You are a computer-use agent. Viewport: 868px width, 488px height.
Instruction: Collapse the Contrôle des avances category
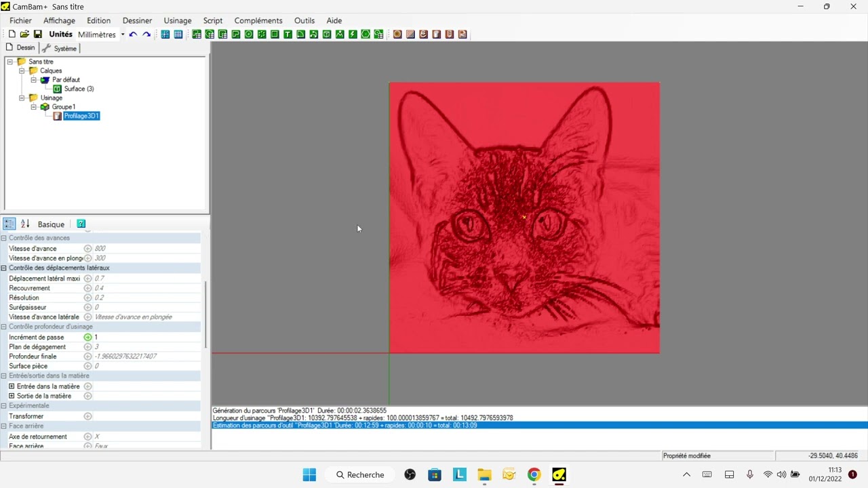coord(3,238)
